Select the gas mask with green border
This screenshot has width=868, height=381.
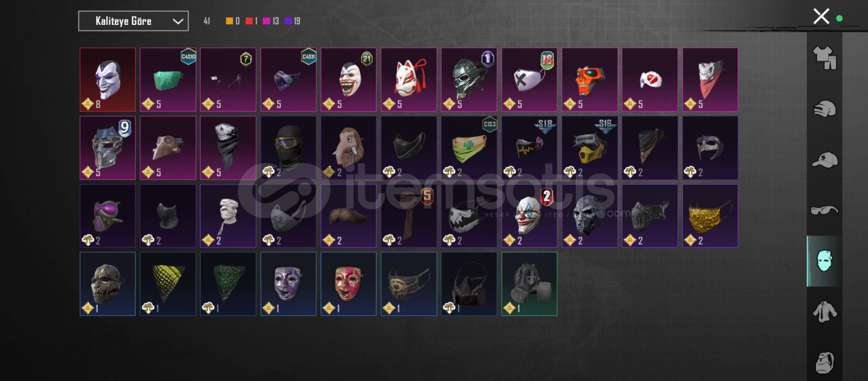(x=529, y=284)
